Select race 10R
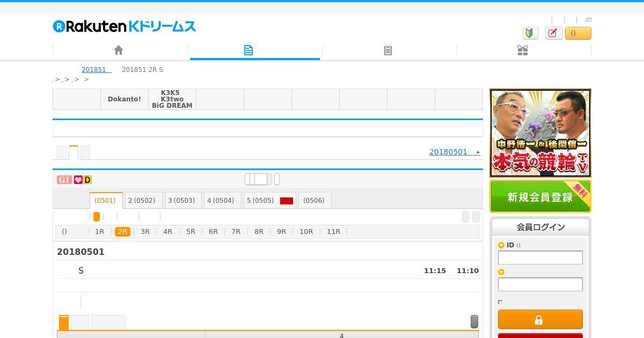 [306, 232]
